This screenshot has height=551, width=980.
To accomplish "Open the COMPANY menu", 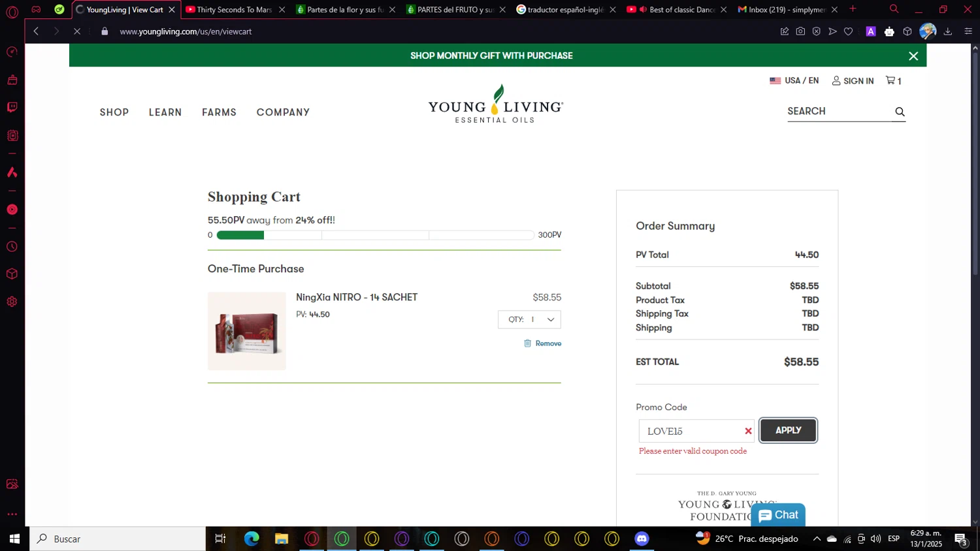I will (283, 112).
